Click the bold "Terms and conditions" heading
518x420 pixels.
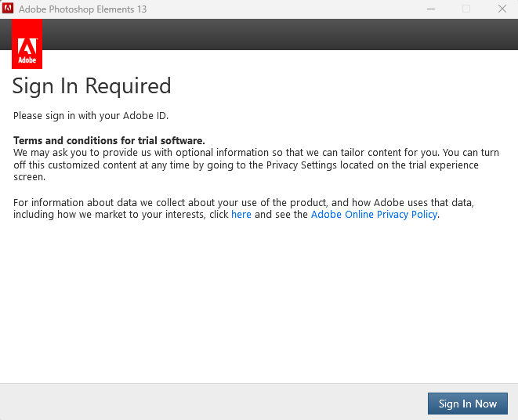(x=109, y=140)
